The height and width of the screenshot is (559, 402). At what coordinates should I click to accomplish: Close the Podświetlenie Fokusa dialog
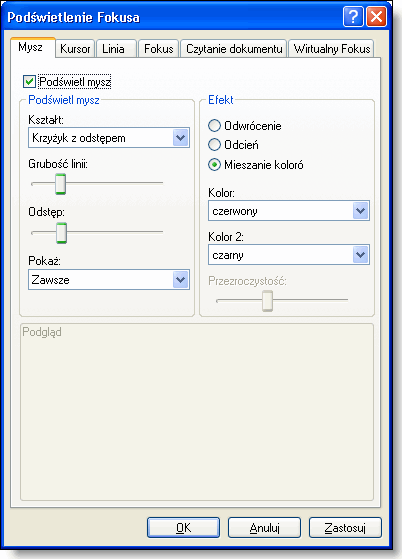coord(376,17)
